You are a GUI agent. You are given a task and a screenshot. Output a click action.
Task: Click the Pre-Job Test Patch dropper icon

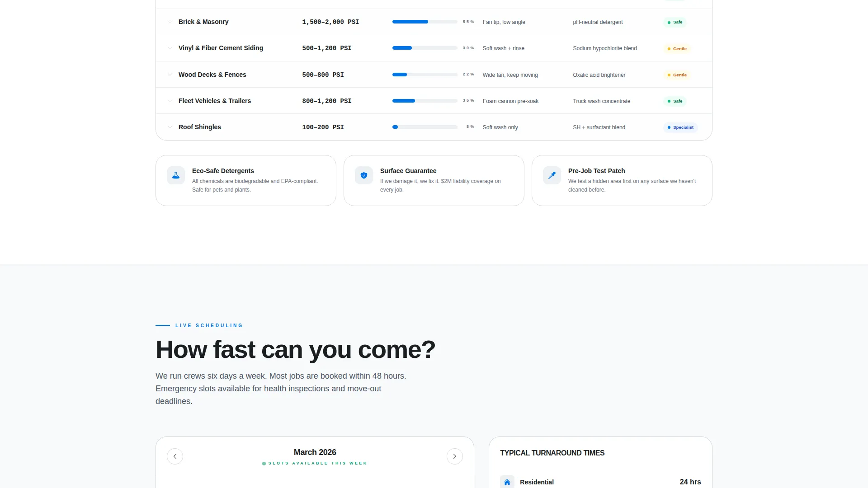(552, 175)
